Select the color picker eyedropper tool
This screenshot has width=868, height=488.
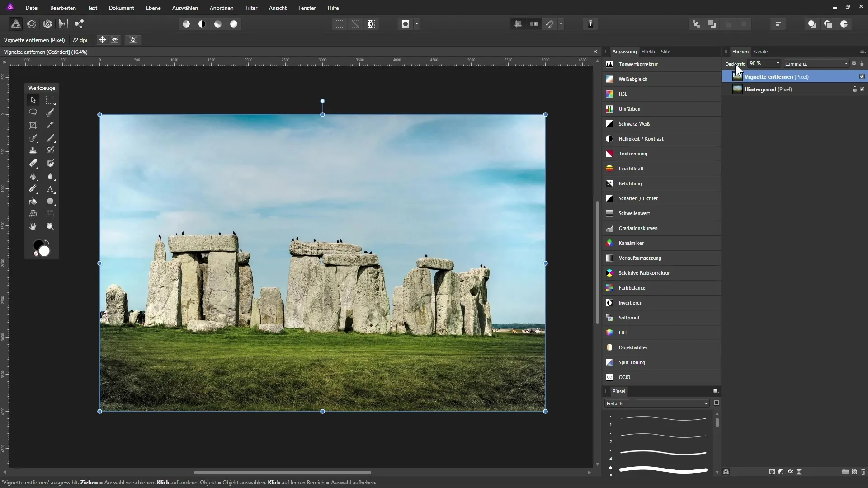click(x=50, y=125)
